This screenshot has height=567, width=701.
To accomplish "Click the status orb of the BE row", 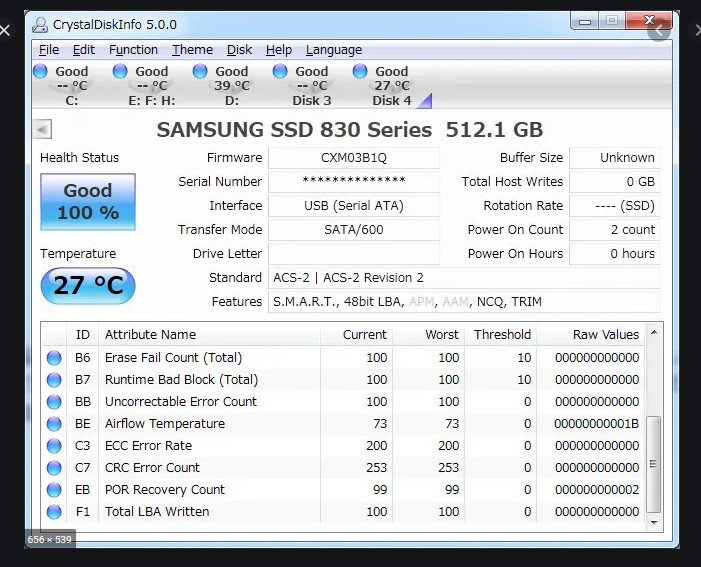I will (x=54, y=423).
